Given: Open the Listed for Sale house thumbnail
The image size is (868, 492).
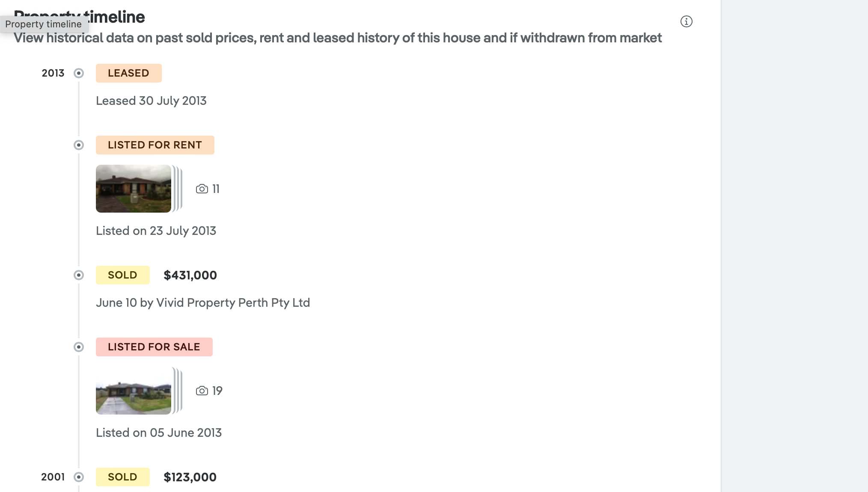Looking at the screenshot, I should (134, 391).
